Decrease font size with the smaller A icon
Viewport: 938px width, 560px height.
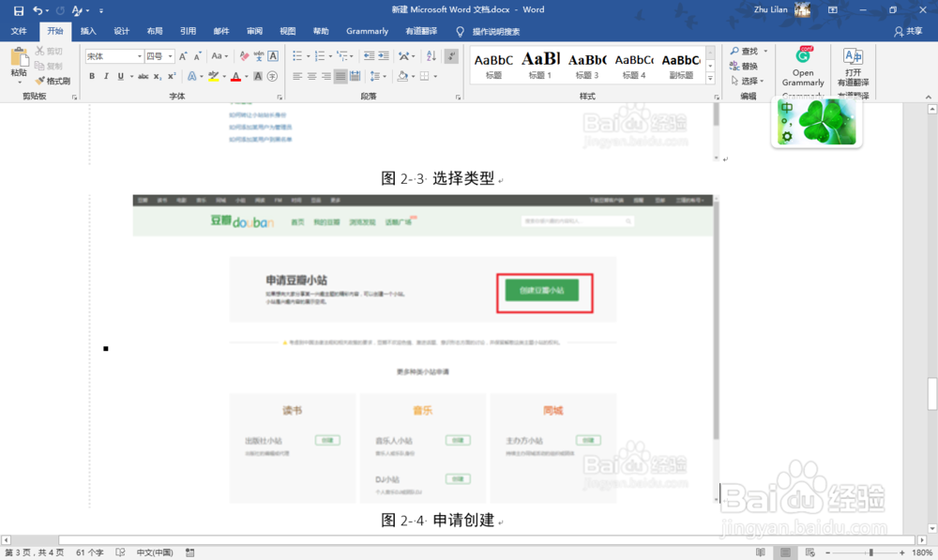pos(197,56)
